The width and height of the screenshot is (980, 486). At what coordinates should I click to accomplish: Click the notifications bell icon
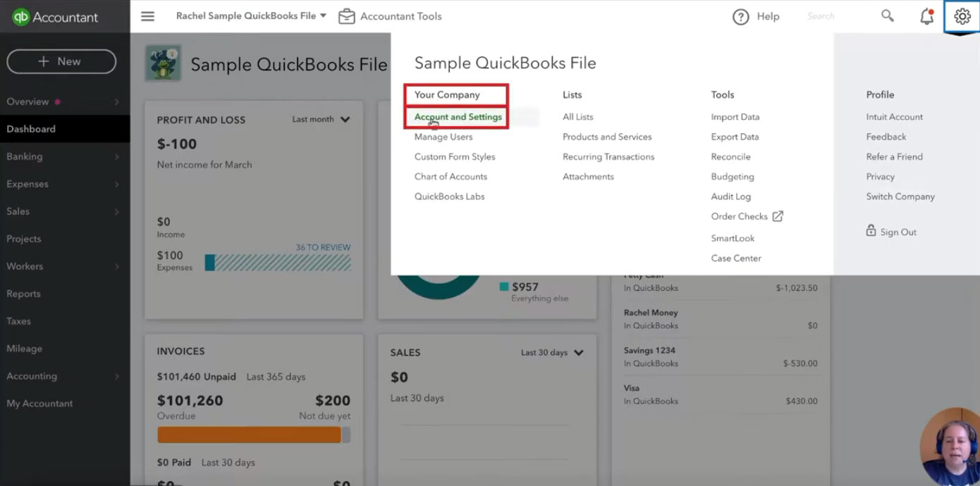[x=927, y=16]
